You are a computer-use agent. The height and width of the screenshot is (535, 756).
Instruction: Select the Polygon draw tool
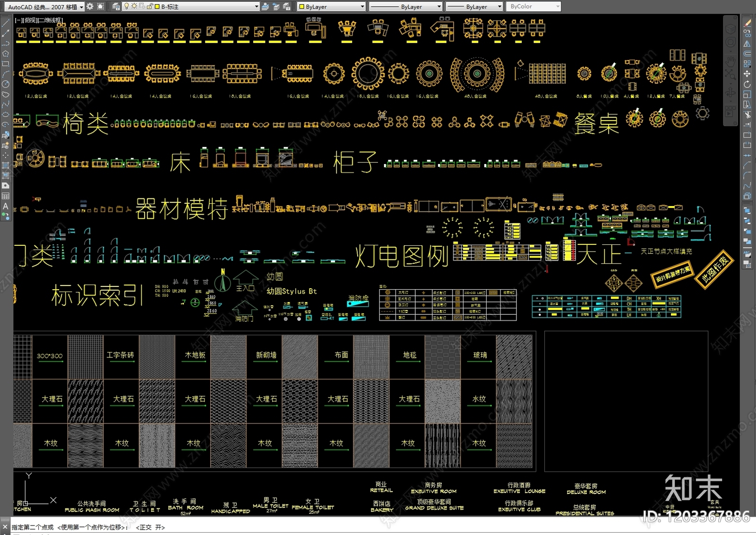click(x=6, y=53)
